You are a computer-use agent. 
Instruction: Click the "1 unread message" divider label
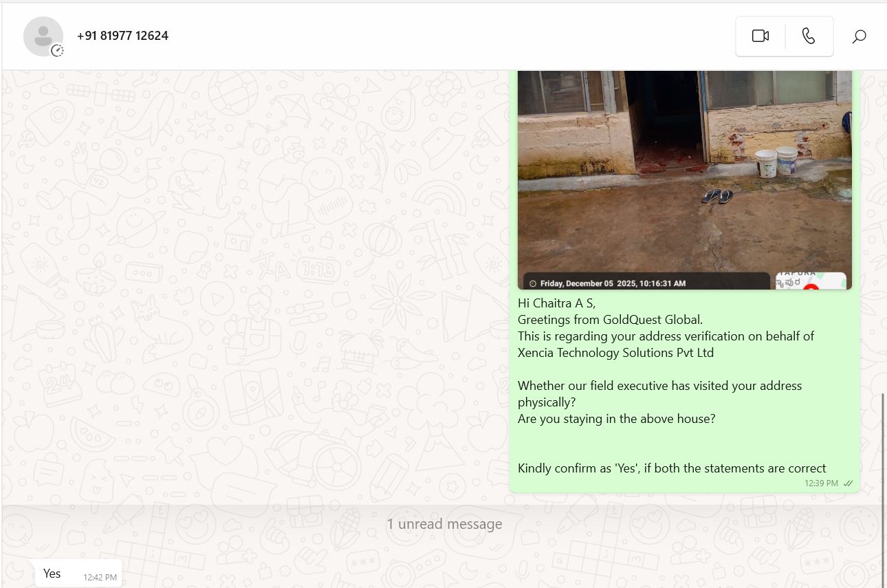pyautogui.click(x=444, y=524)
